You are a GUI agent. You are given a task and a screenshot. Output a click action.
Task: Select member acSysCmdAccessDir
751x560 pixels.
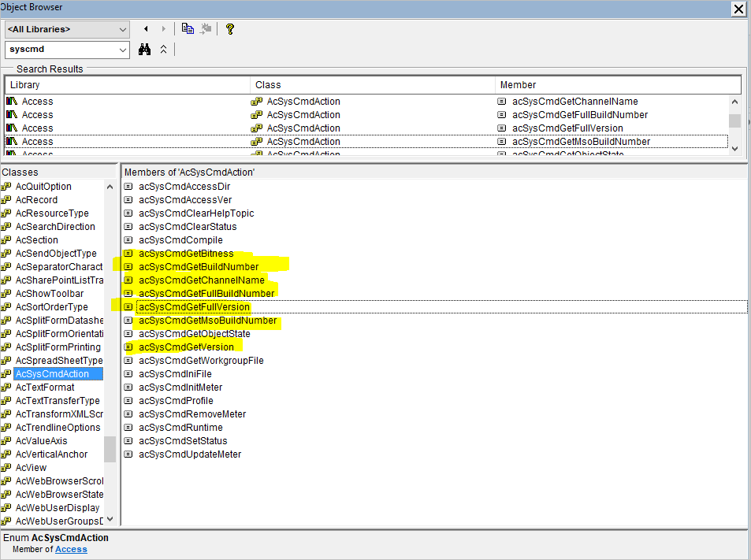[x=184, y=187]
